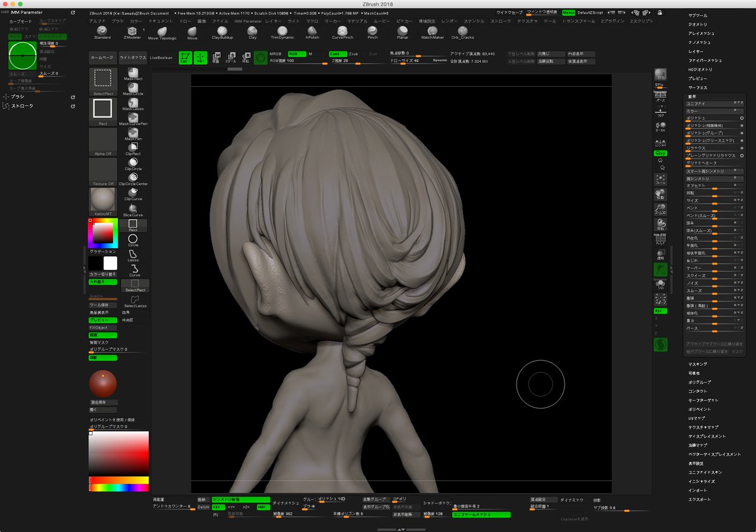Pick the MaskCurvePen brush
The width and height of the screenshot is (756, 532).
133,120
